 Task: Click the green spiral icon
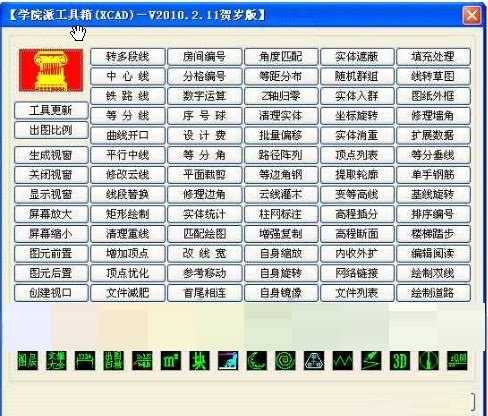tap(285, 361)
